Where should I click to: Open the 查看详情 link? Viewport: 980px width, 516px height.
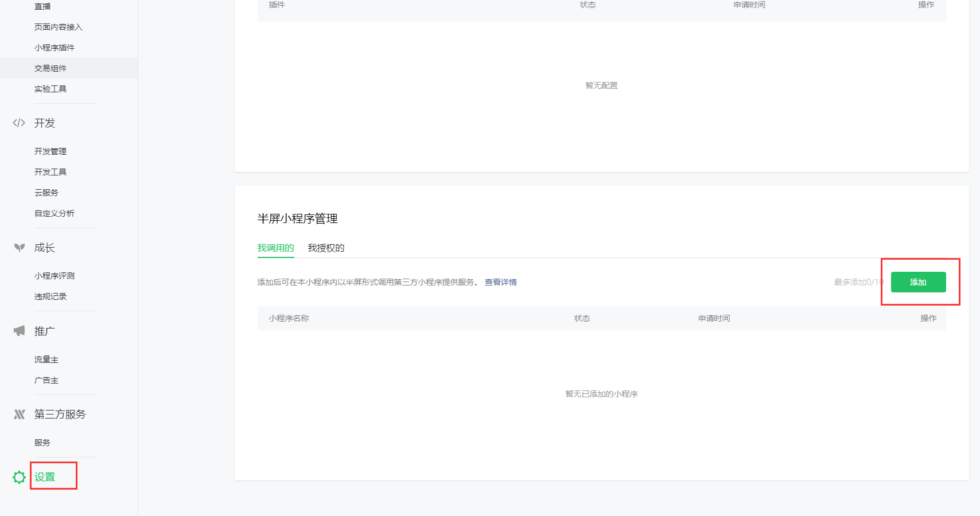coord(501,282)
